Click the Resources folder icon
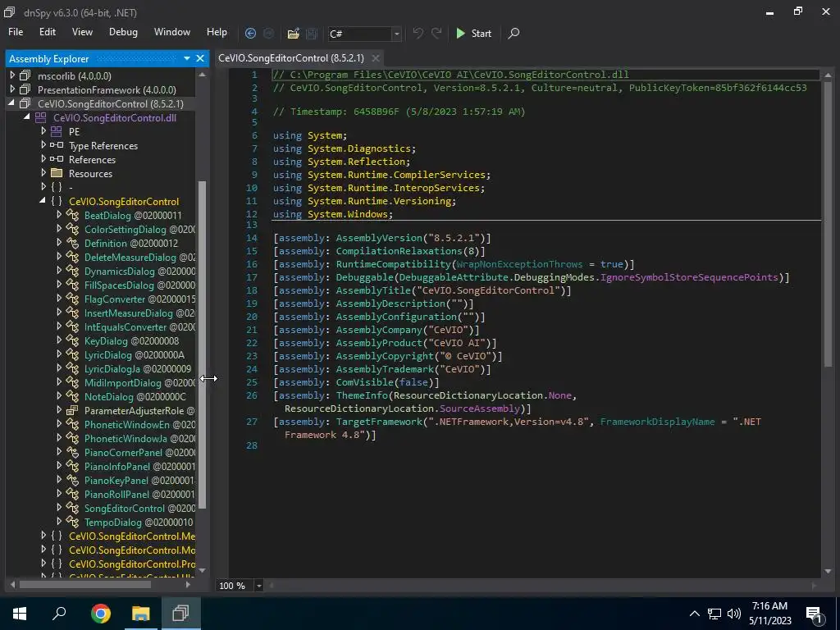 pos(57,173)
